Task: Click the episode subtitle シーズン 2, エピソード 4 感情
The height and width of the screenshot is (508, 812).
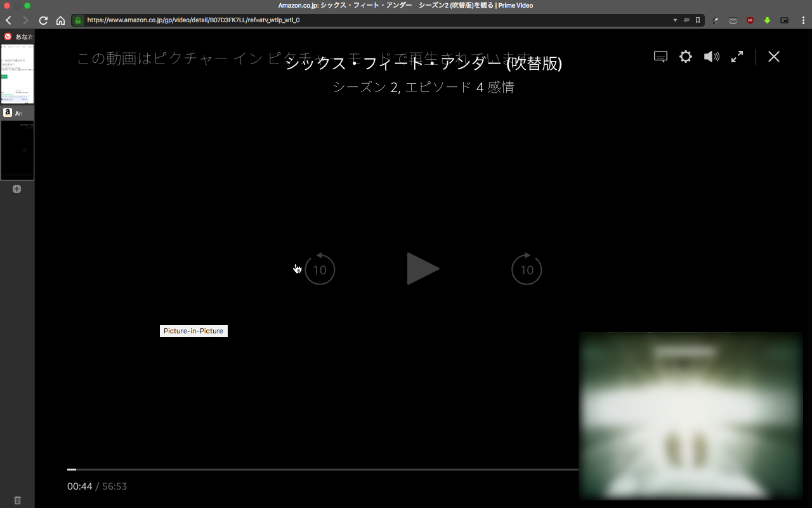Action: pyautogui.click(x=424, y=87)
